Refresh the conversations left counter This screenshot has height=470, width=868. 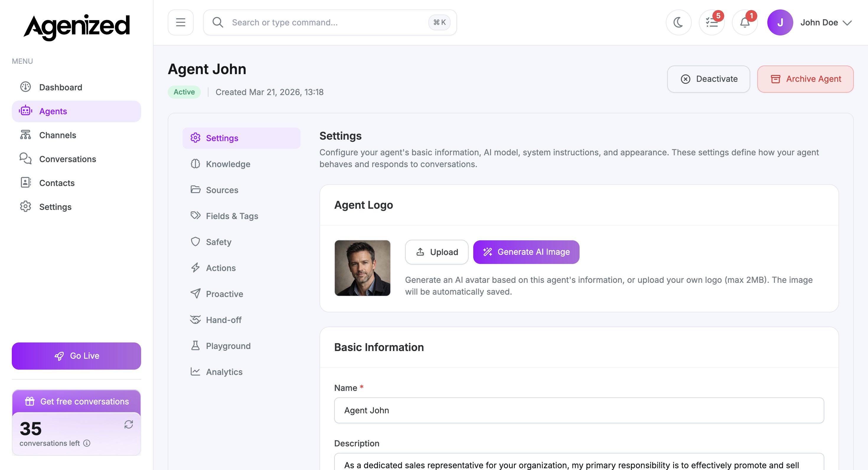[128, 424]
